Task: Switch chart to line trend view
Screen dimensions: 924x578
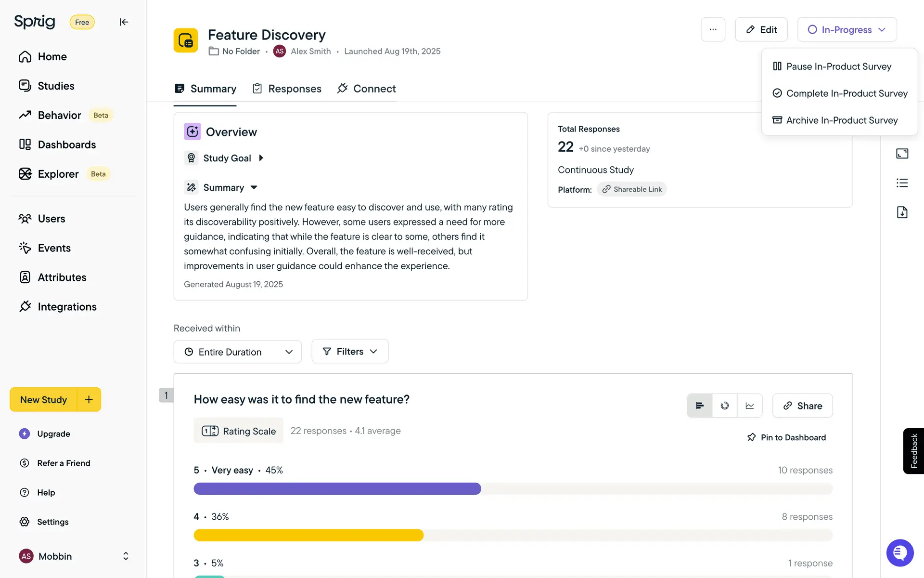Action: coord(750,406)
